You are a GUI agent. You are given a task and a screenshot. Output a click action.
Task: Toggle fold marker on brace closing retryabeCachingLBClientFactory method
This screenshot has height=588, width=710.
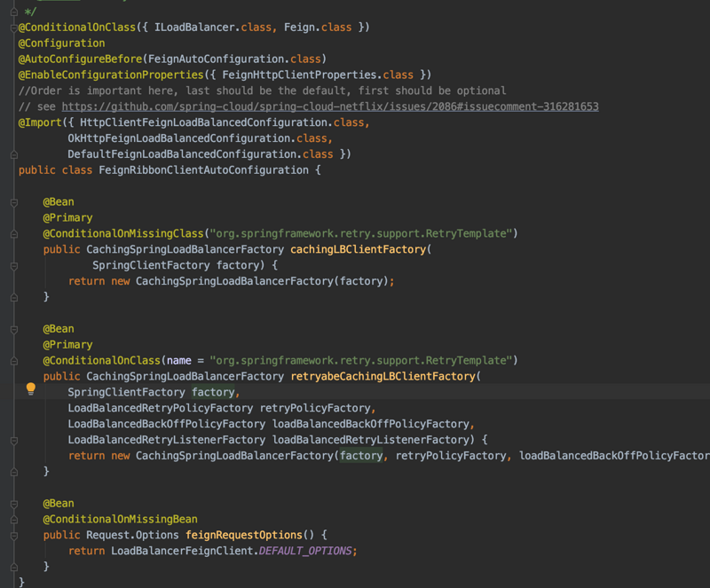14,472
